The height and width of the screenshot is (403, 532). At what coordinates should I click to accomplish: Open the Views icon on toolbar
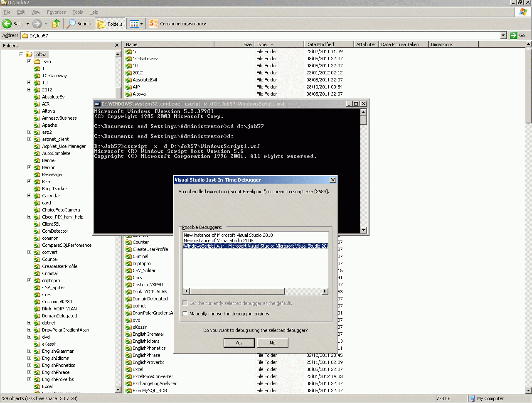[x=134, y=24]
